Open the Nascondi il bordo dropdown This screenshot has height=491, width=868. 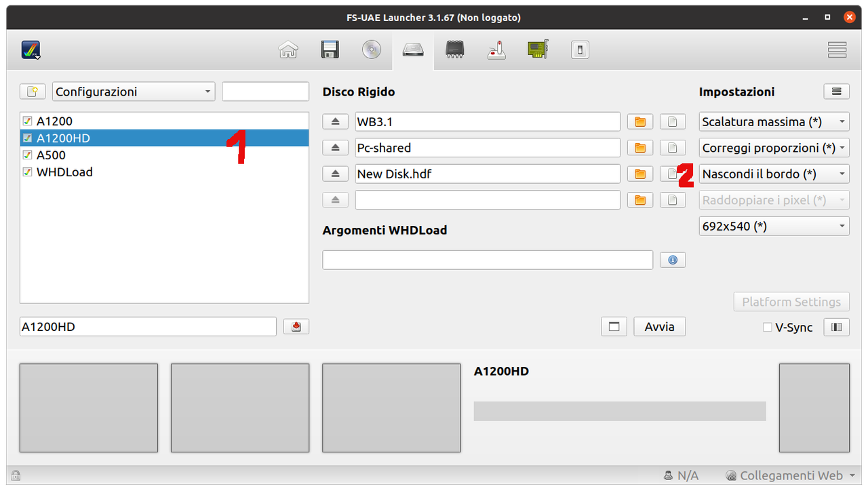774,174
